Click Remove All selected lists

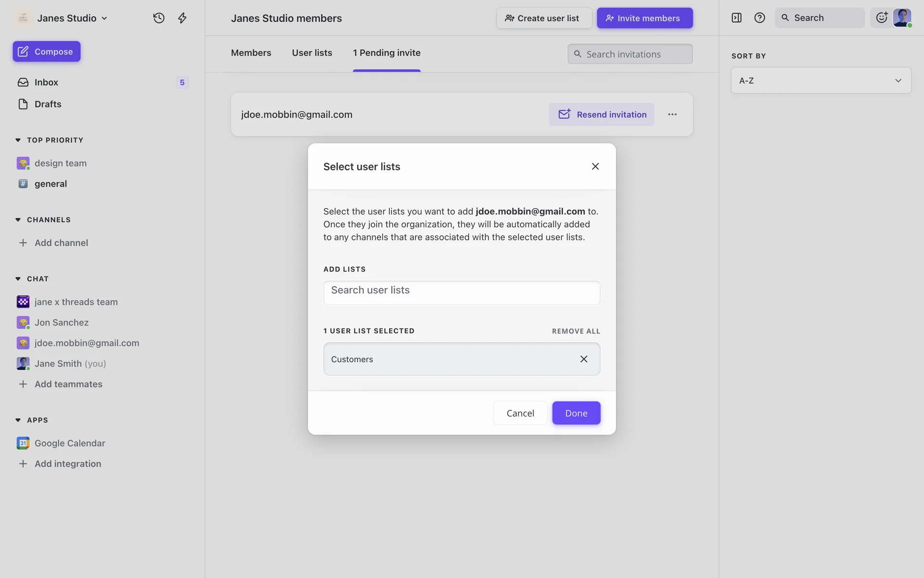(576, 331)
